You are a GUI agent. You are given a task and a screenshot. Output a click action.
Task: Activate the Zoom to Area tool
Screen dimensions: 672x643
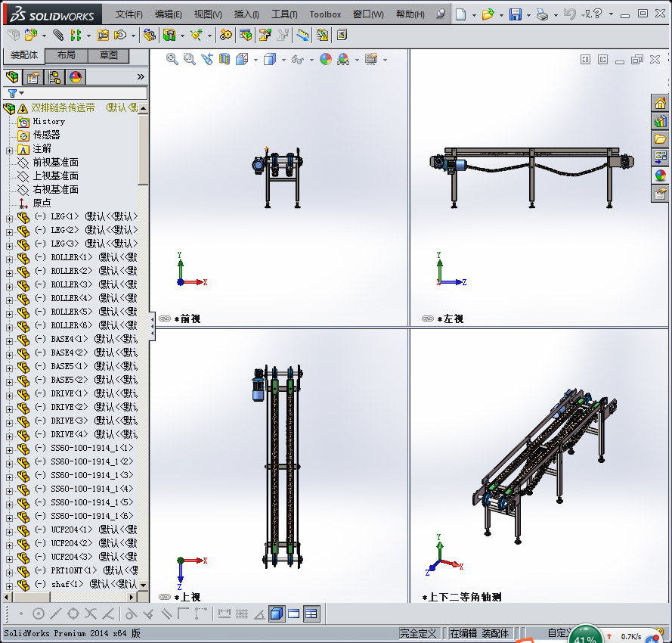(x=188, y=60)
